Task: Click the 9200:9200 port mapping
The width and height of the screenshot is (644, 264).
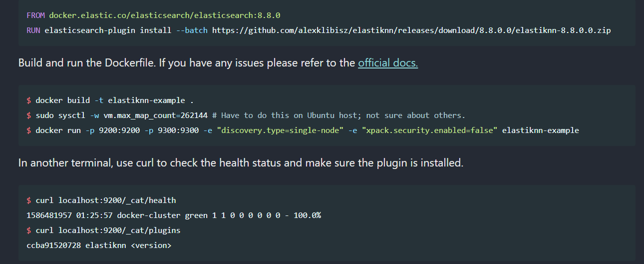Action: pos(126,130)
